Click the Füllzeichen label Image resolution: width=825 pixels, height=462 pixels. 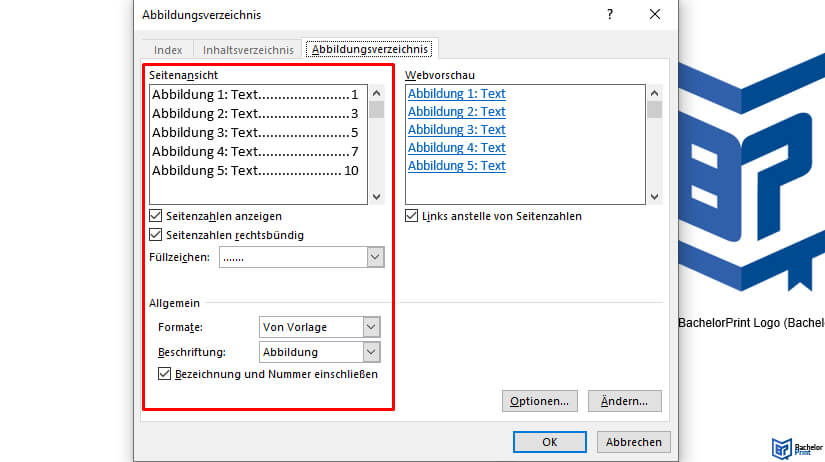point(179,257)
